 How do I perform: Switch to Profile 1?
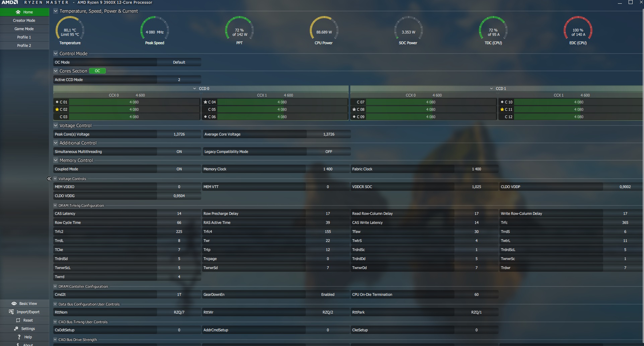[x=24, y=37]
